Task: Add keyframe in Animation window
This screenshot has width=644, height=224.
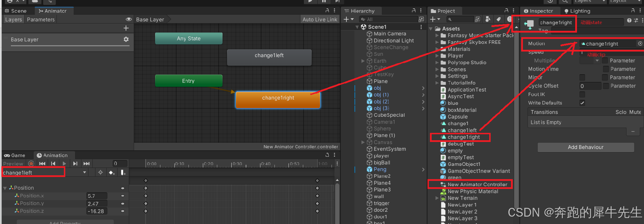Action: (112, 172)
